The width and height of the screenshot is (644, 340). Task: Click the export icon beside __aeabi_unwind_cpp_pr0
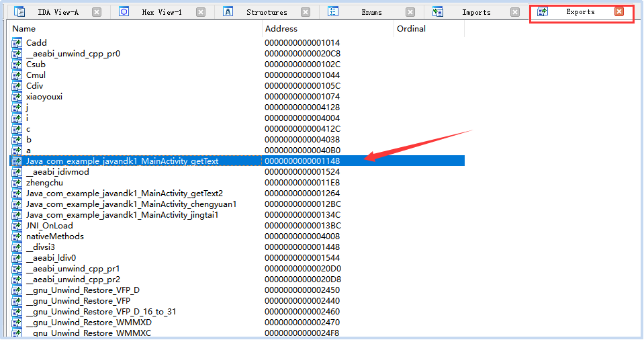(17, 54)
